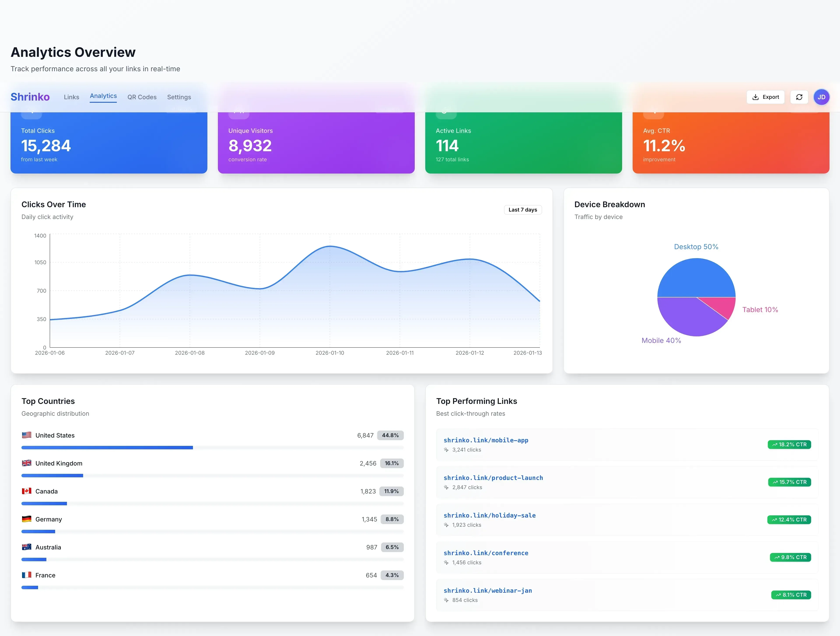Open shrinko.link/mobile-app link
Image resolution: width=840 pixels, height=636 pixels.
(x=486, y=440)
